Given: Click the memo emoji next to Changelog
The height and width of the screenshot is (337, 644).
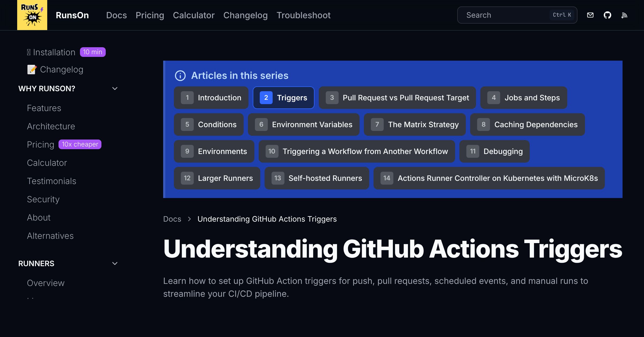Looking at the screenshot, I should (32, 69).
